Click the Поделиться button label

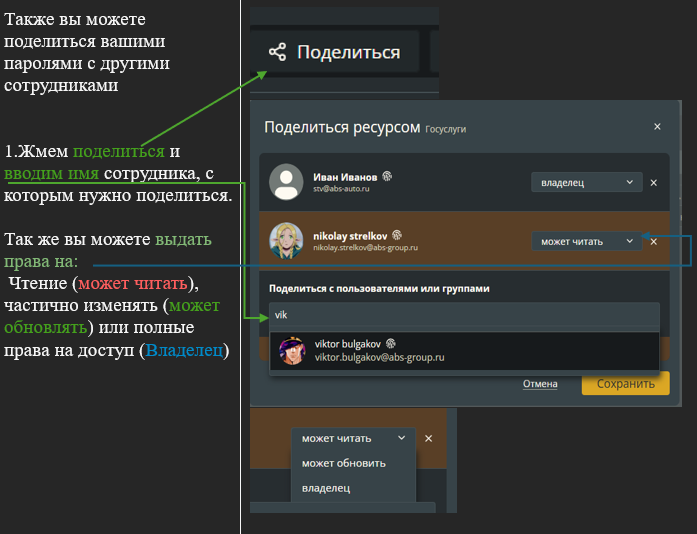(x=348, y=52)
